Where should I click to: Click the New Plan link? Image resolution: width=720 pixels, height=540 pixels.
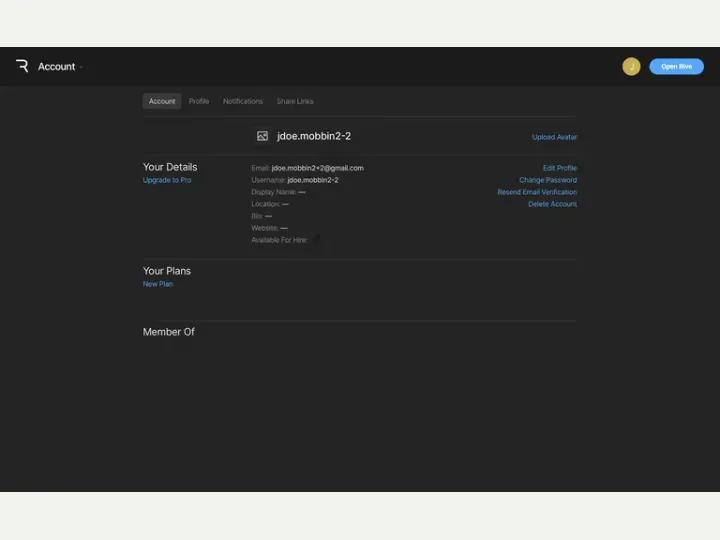[158, 284]
